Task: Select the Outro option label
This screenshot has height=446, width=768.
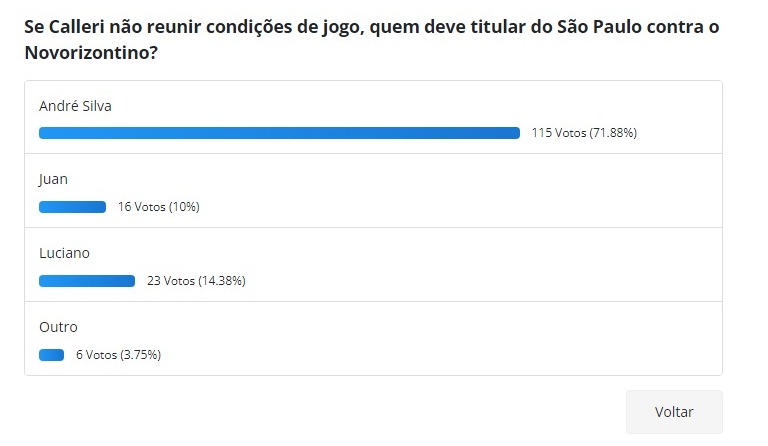Action: [58, 327]
